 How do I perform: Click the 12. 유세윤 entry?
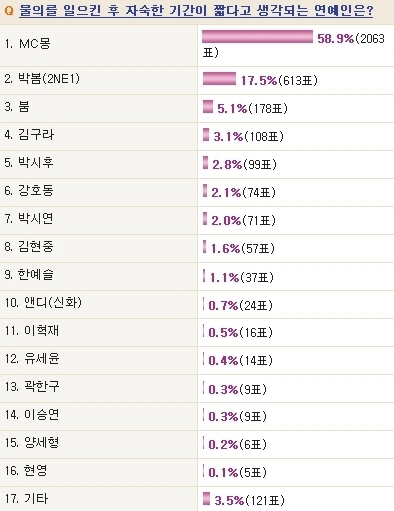[x=32, y=359]
